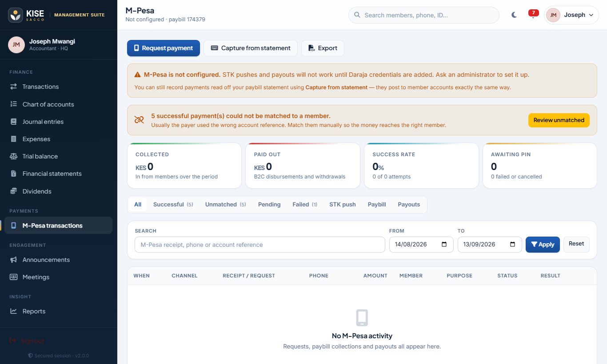Click the PURPOSE column header
This screenshot has height=364, width=607.
coord(459,276)
